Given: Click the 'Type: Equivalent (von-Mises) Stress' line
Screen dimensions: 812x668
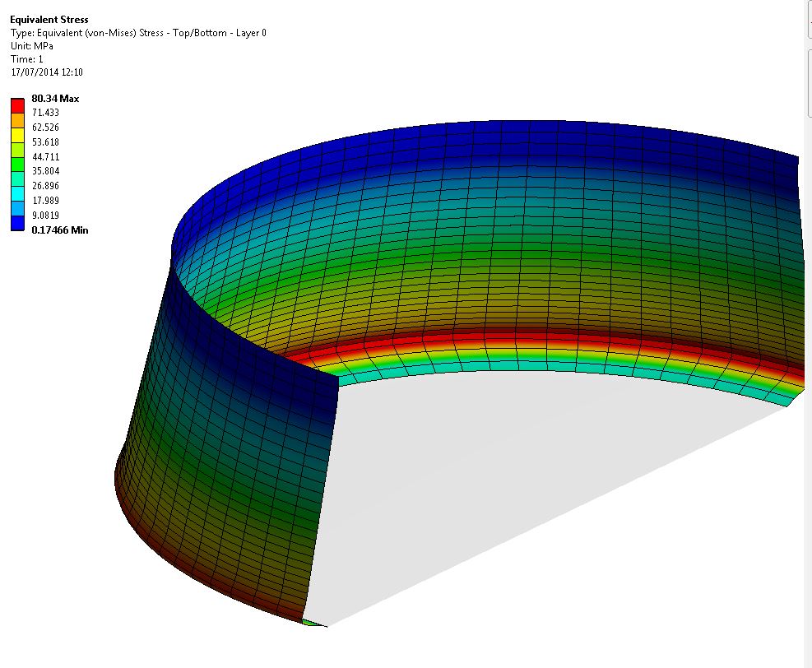Looking at the screenshot, I should (138, 33).
